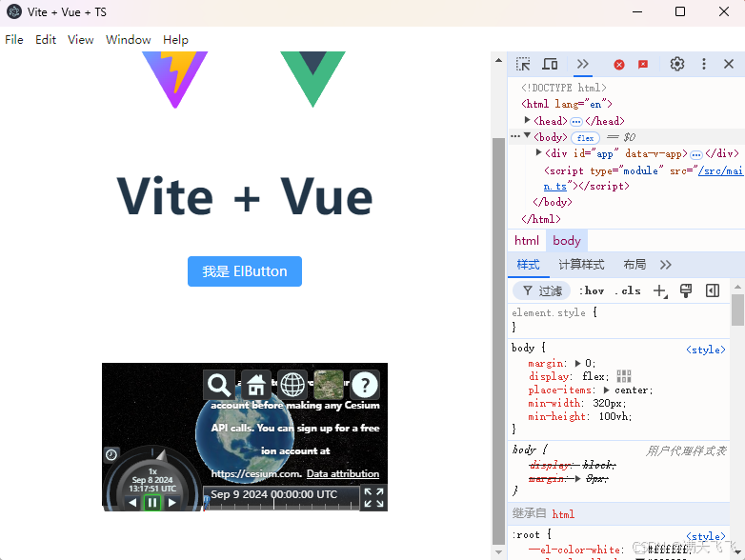Viewport: 745px width, 560px height.
Task: Open the flexbox editor icon beside display
Action: point(624,376)
